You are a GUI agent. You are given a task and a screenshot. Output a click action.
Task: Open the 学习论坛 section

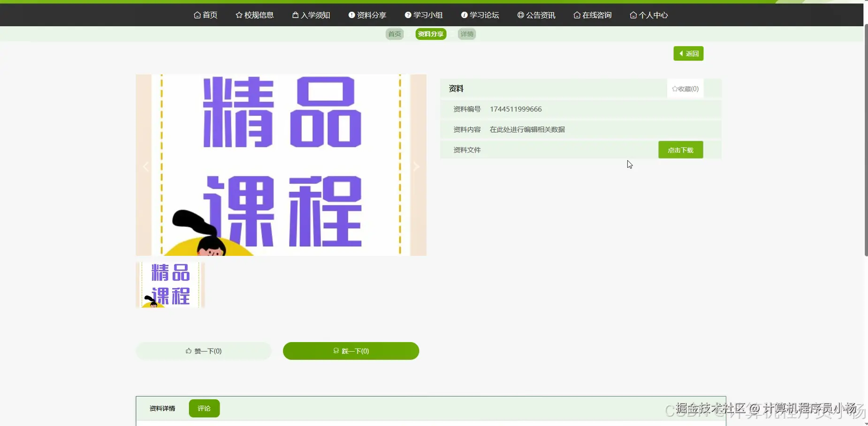[480, 15]
